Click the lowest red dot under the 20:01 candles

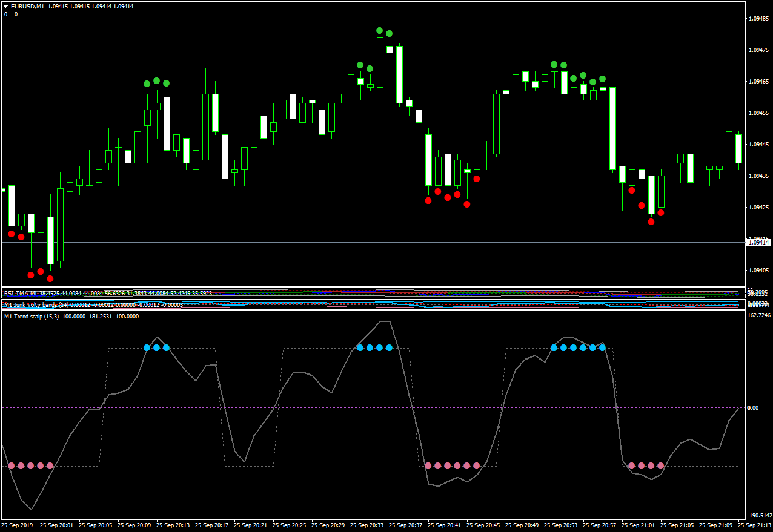50,278
